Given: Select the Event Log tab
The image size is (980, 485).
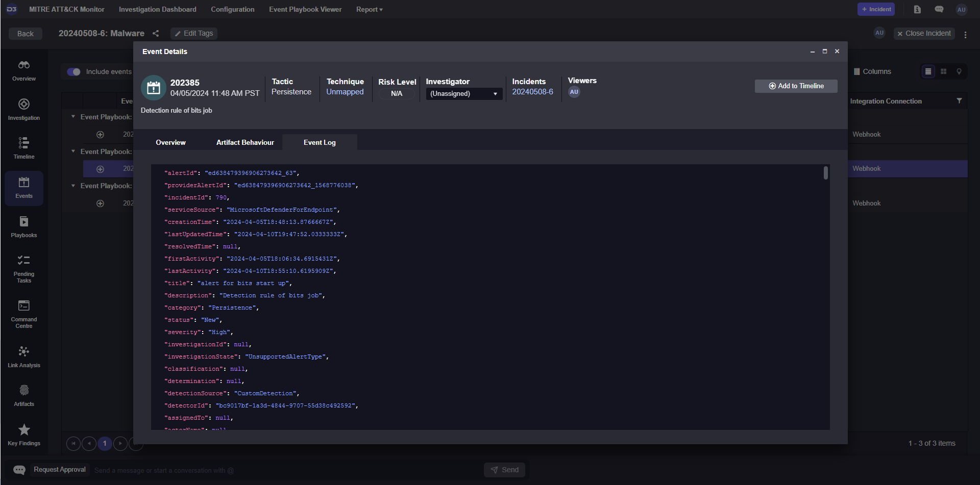Looking at the screenshot, I should click(x=320, y=142).
